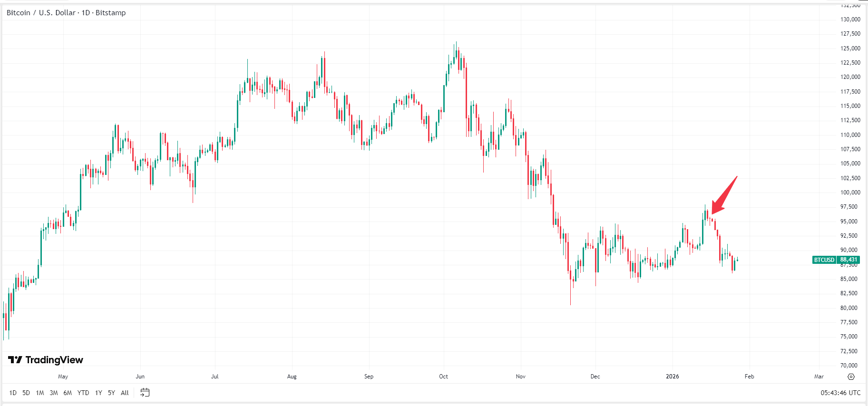Screen dimensions: 868x406
Task: Open the go-to-date calendar icon
Action: click(x=145, y=393)
